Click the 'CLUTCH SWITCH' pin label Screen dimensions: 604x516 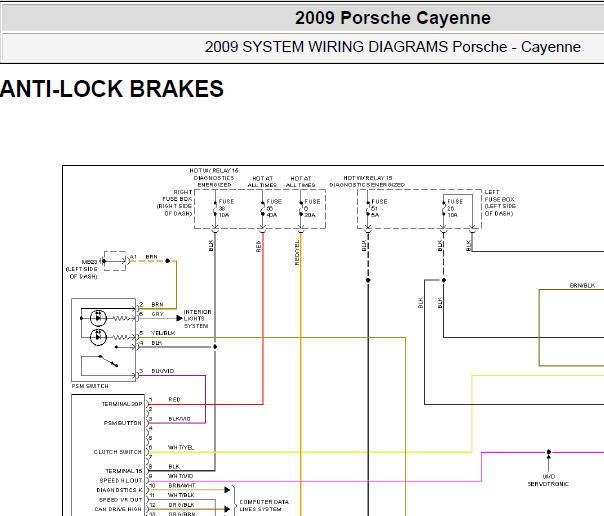(117, 452)
